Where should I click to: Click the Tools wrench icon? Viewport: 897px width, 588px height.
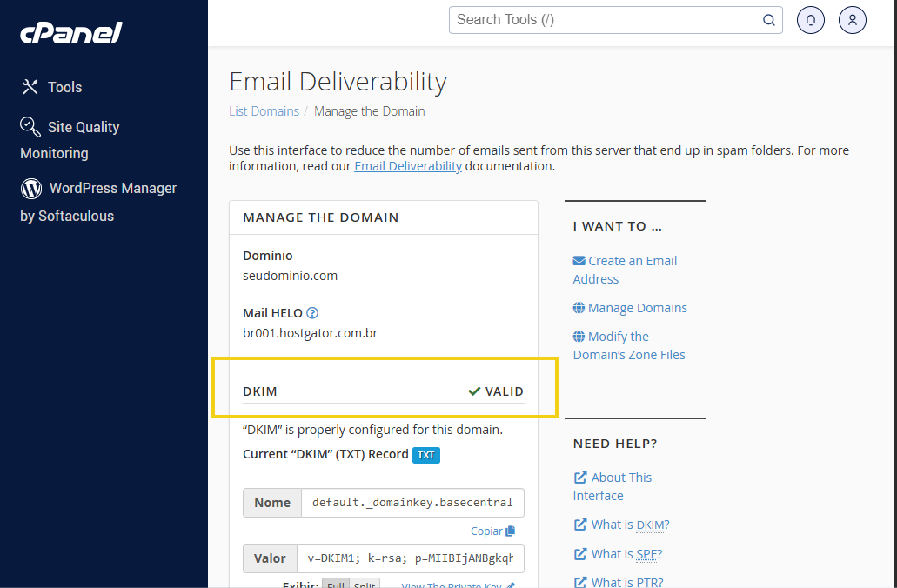click(30, 87)
